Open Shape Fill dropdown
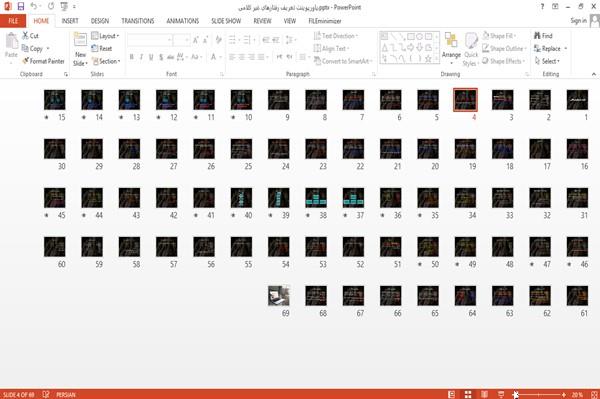This screenshot has width=600, height=399. click(499, 36)
